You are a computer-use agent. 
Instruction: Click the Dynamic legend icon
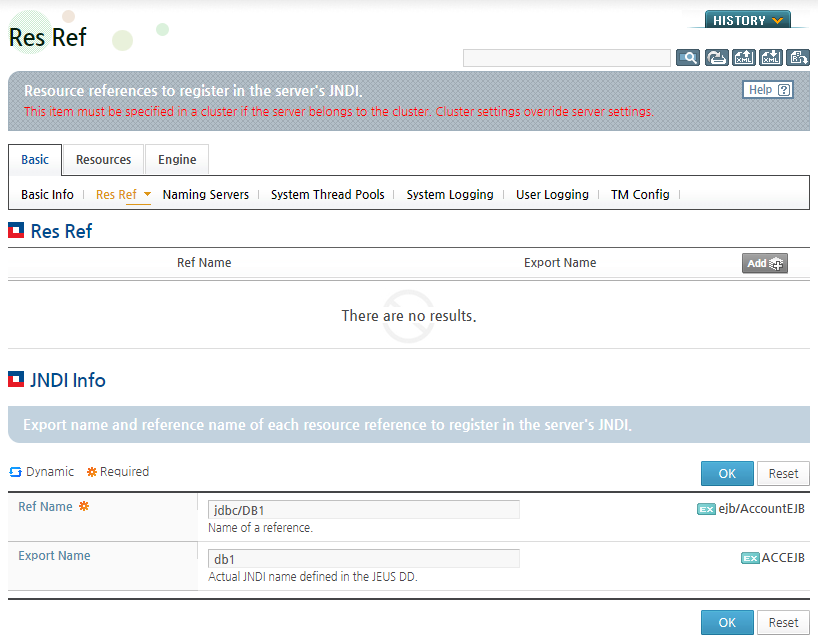click(x=15, y=472)
